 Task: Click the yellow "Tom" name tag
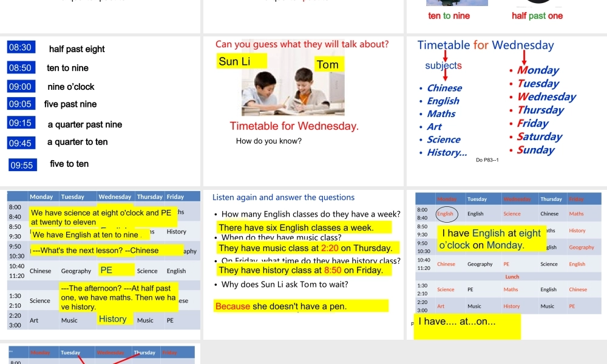click(x=328, y=64)
